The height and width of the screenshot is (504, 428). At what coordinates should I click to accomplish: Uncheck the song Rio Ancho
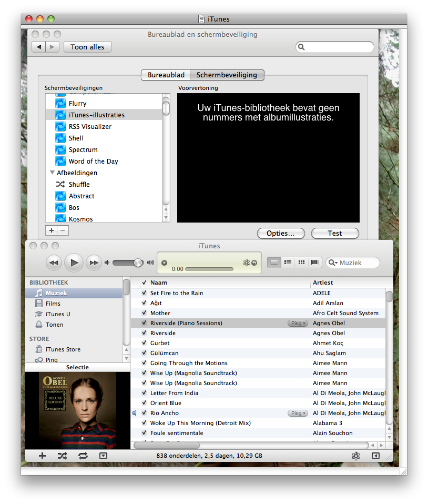pyautogui.click(x=144, y=413)
